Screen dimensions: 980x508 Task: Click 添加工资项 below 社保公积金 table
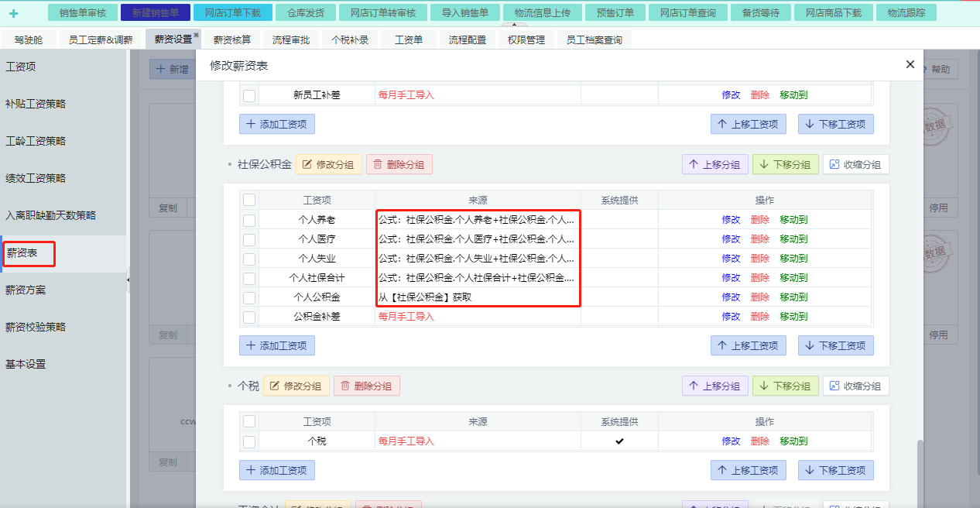(277, 345)
